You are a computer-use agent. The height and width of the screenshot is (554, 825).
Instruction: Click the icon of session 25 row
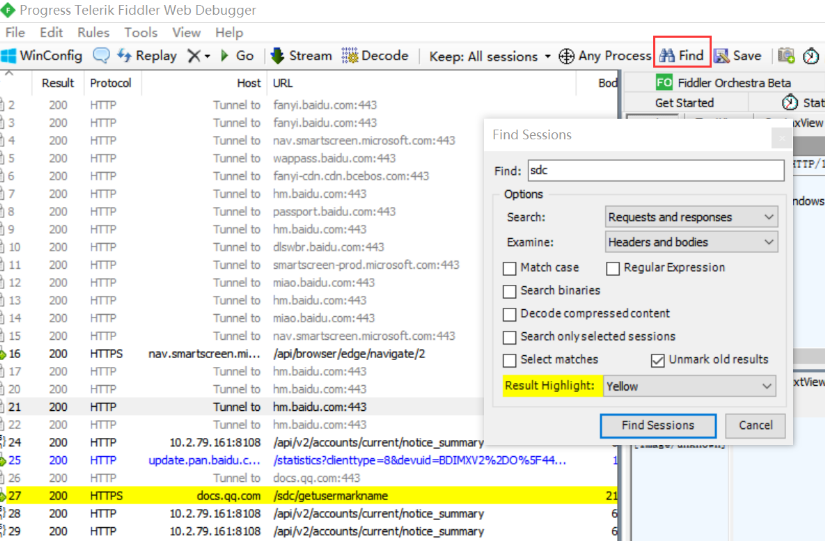tap(3, 461)
